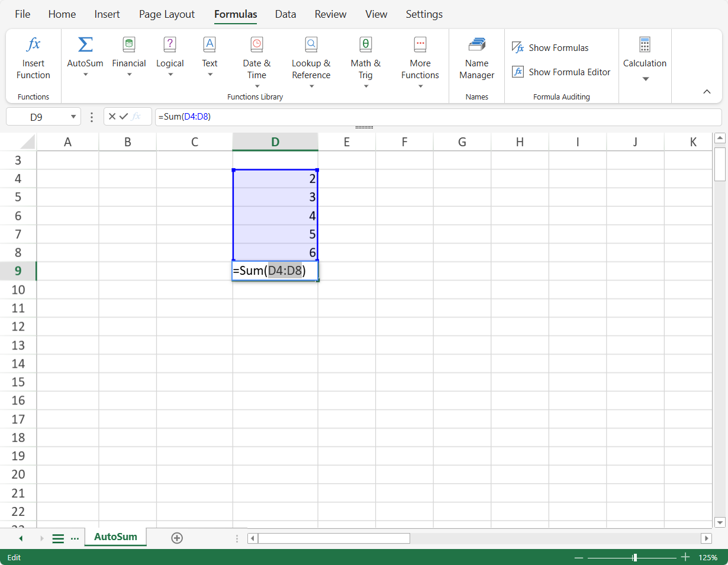Open the Name Box dropdown arrow

[x=73, y=117]
